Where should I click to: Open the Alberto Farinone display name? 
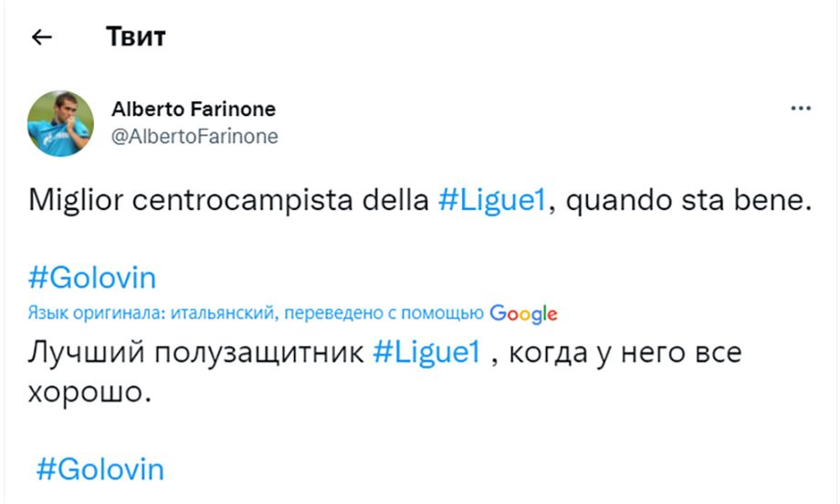pos(194,110)
